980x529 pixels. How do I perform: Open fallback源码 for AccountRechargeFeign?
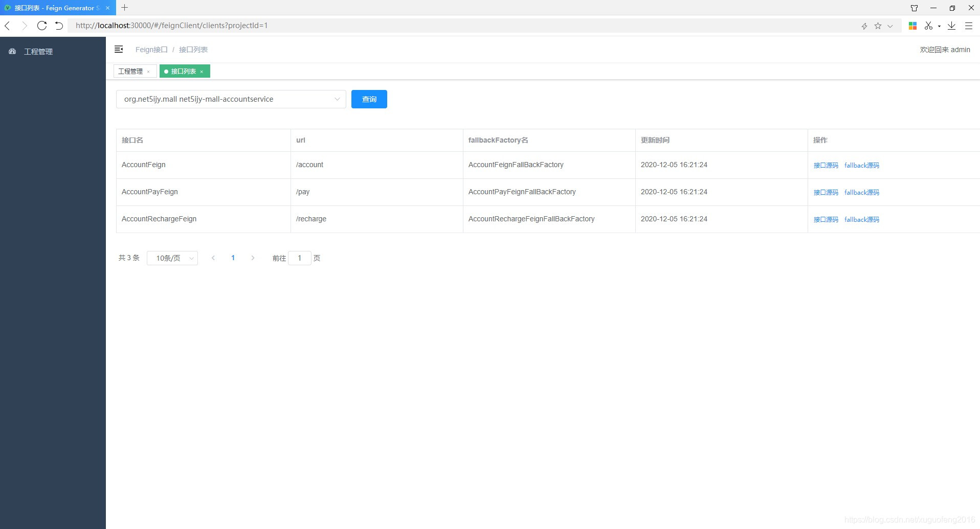[x=862, y=219]
